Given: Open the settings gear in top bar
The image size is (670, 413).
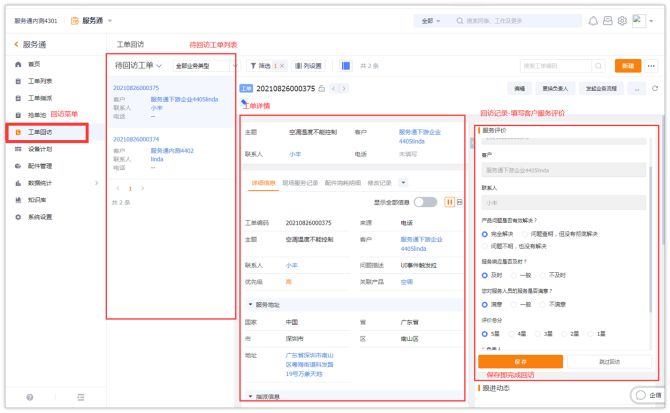Looking at the screenshot, I should pos(622,20).
